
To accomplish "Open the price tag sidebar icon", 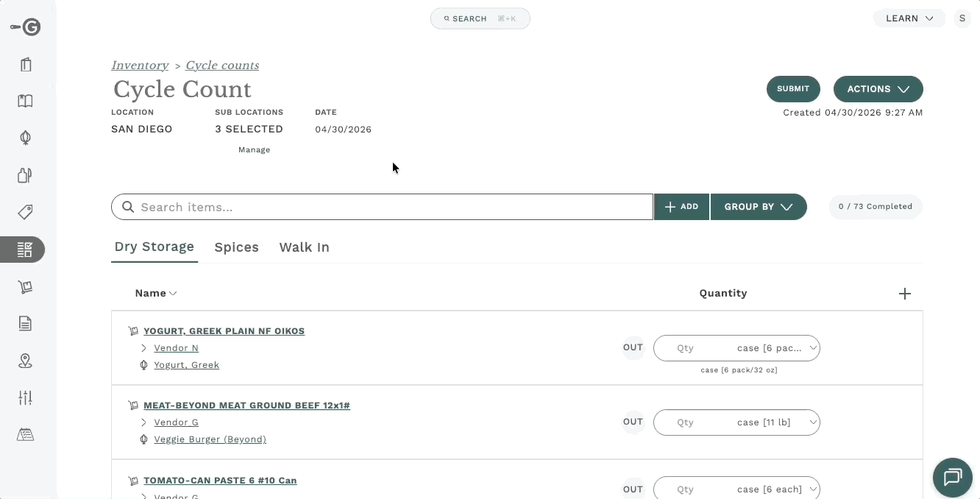I will [x=26, y=213].
